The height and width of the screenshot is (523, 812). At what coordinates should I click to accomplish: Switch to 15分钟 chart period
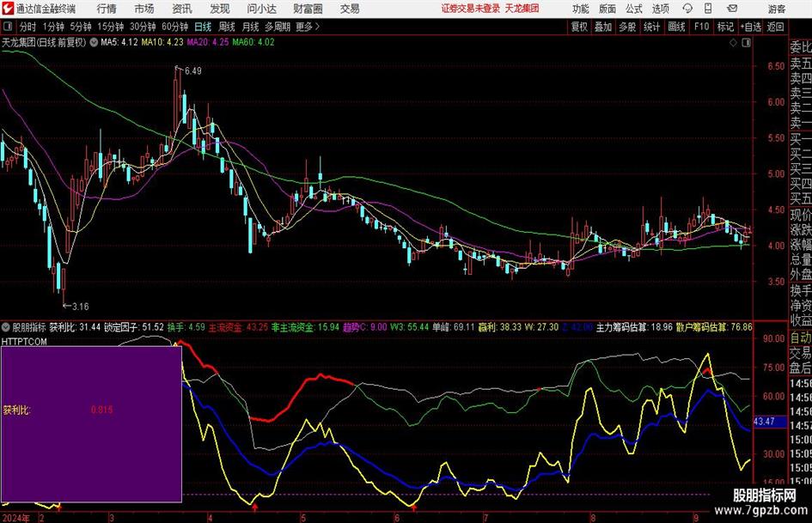click(110, 27)
